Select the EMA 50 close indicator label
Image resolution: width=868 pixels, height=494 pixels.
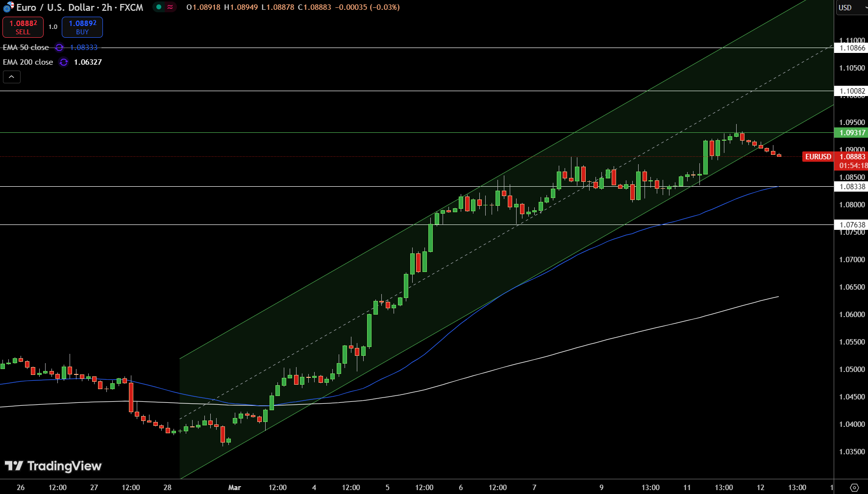26,48
